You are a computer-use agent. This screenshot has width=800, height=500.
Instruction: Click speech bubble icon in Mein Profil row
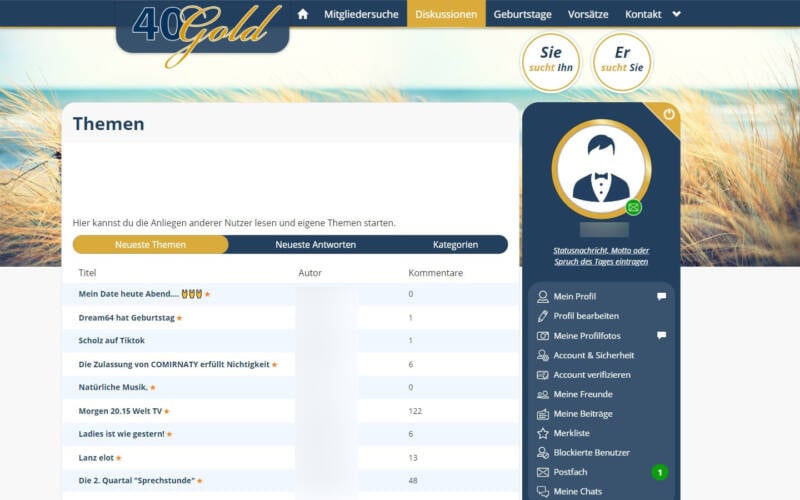tap(662, 296)
